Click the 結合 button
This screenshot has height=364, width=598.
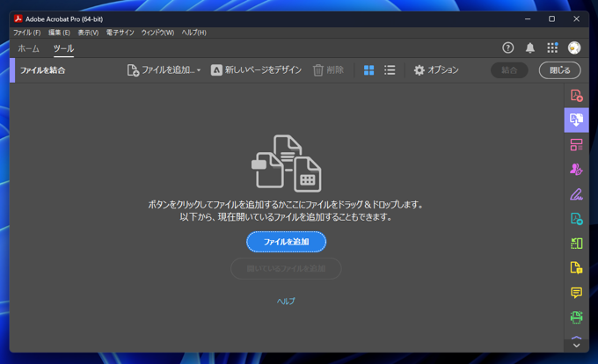point(509,70)
